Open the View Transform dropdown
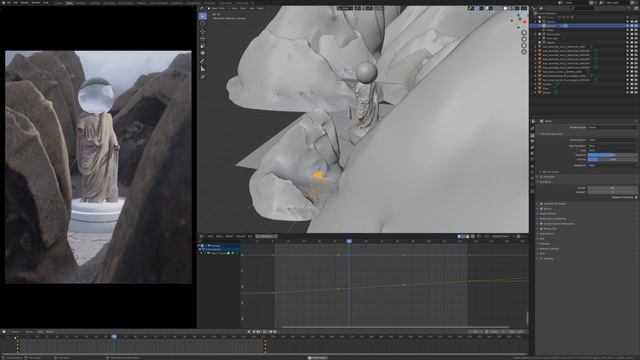This screenshot has height=360, width=640. (x=613, y=146)
